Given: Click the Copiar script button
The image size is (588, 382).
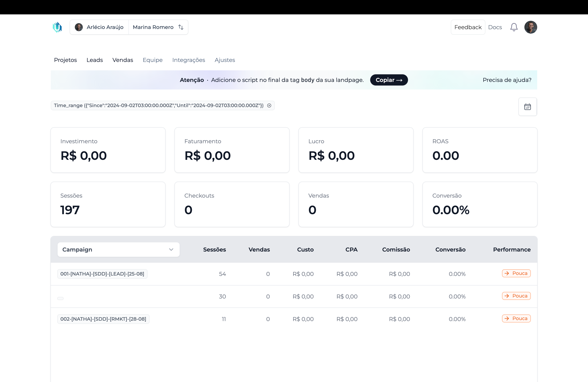Looking at the screenshot, I should point(389,80).
